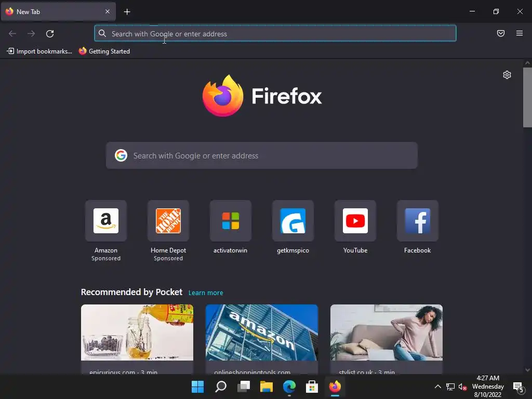Click the page's Google search box

pyautogui.click(x=262, y=155)
